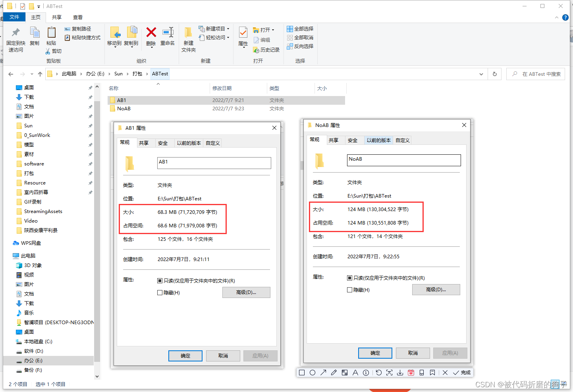Click 取消 in the NoAB 属性 dialog
Viewport: 573px width, 392px height.
pyautogui.click(x=413, y=353)
